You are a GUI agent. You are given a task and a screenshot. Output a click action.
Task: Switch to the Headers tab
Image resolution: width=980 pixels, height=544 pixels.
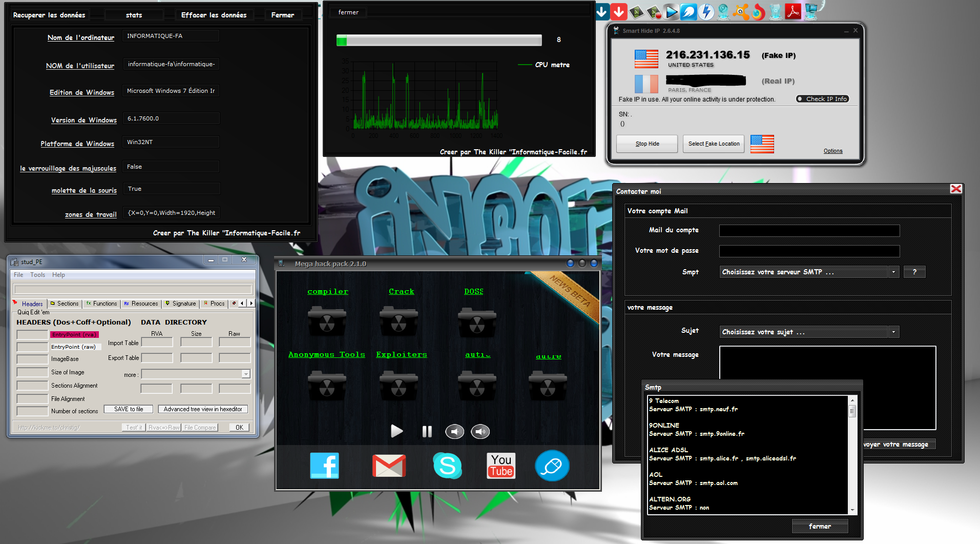29,304
